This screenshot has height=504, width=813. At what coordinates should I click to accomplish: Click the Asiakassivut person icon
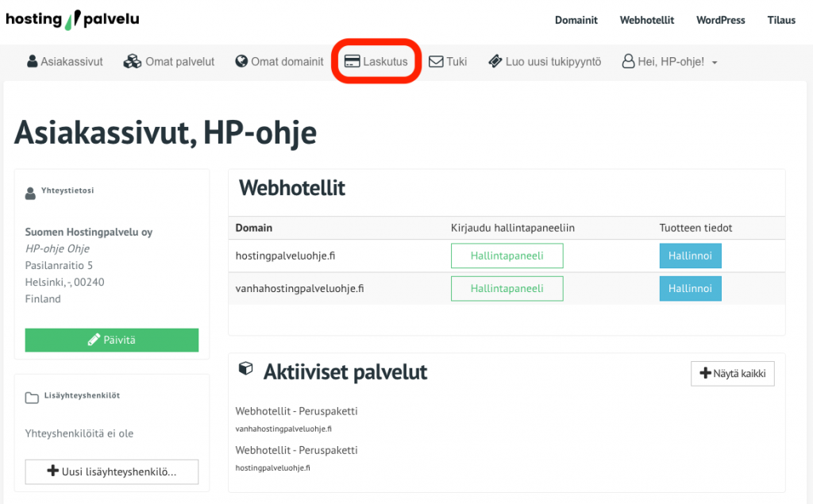point(33,62)
